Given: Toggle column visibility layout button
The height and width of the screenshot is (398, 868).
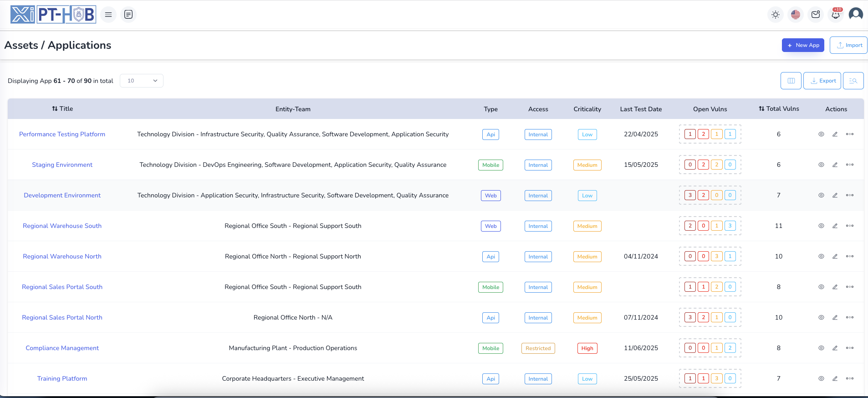Looking at the screenshot, I should (x=791, y=81).
